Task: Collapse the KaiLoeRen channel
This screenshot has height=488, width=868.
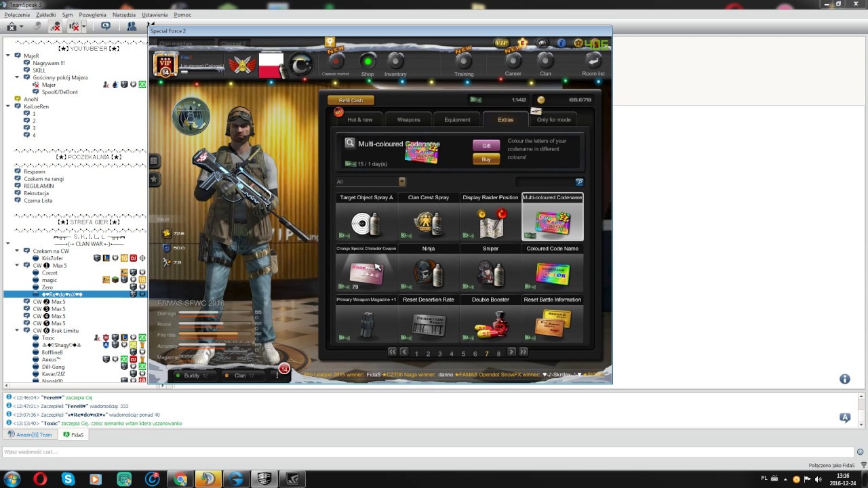Action: click(8, 106)
